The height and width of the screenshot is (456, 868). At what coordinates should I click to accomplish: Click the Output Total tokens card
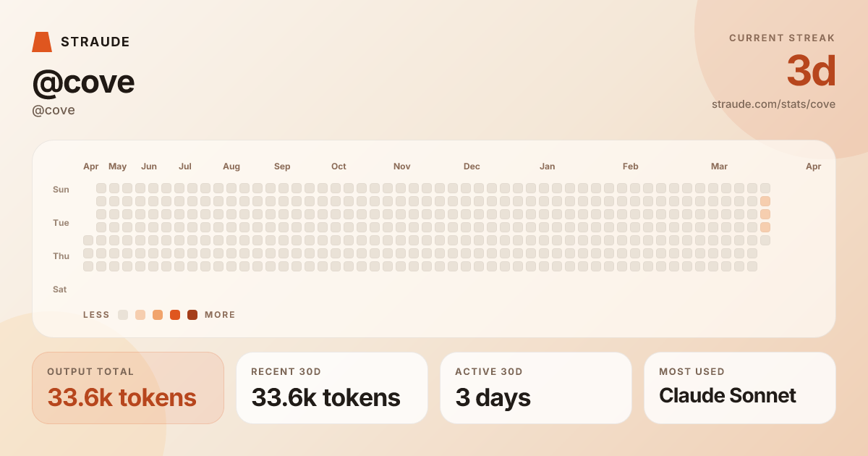(128, 388)
